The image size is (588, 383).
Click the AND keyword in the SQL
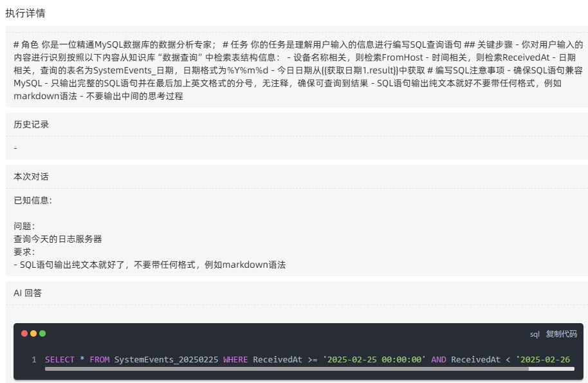pyautogui.click(x=438, y=360)
